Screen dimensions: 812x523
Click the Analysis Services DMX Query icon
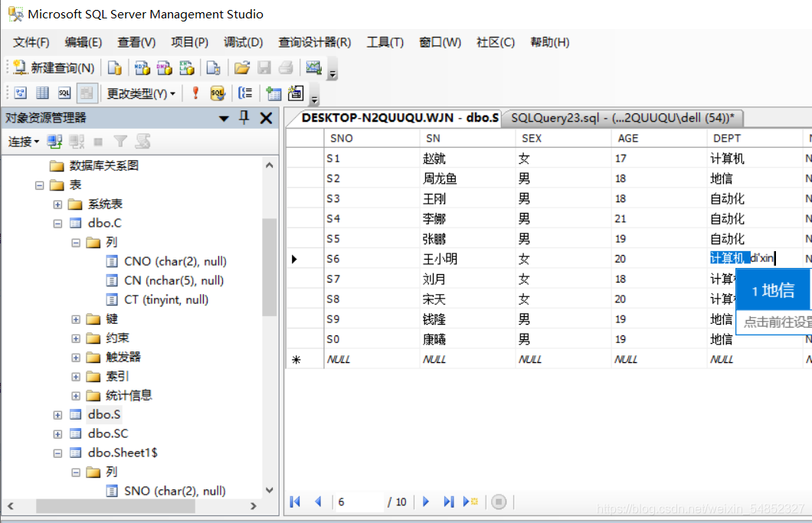pyautogui.click(x=164, y=68)
